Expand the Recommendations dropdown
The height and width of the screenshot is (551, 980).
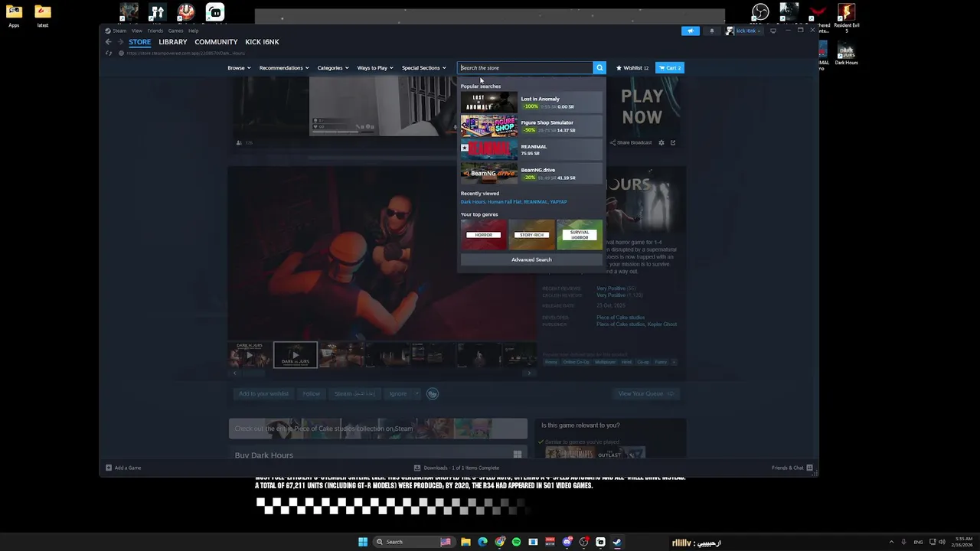(x=284, y=67)
